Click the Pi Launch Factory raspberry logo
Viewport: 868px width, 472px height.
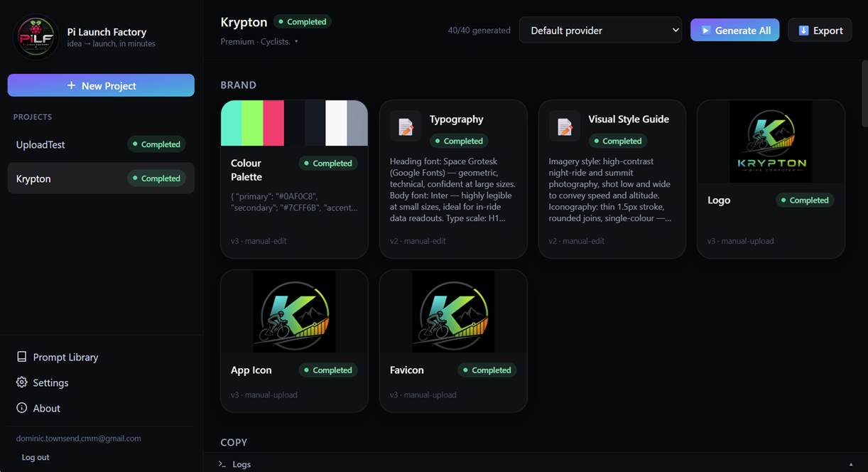point(36,37)
